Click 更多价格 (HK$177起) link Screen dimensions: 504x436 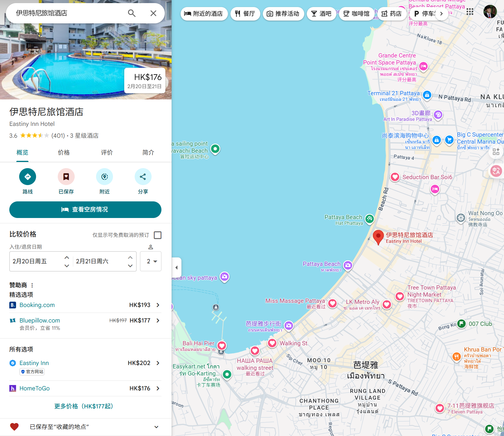coord(84,406)
